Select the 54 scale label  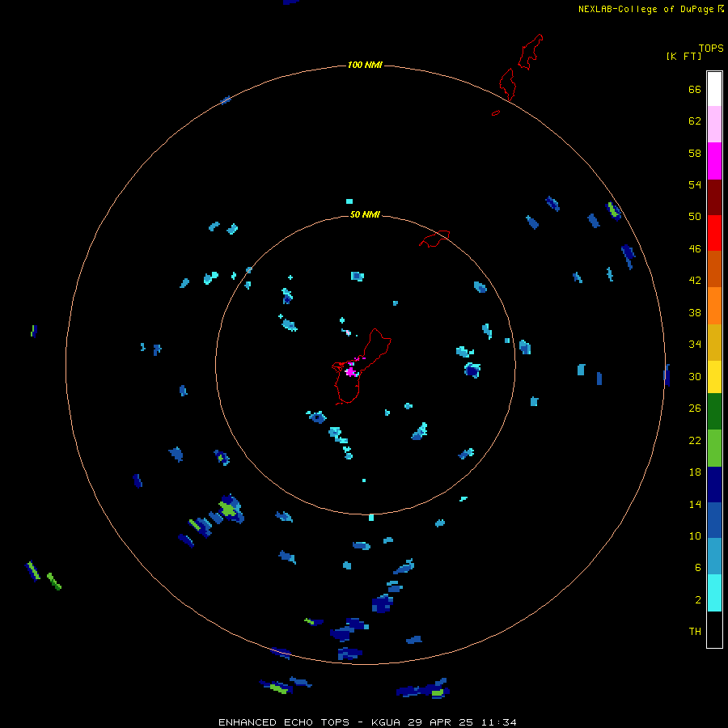tap(695, 184)
